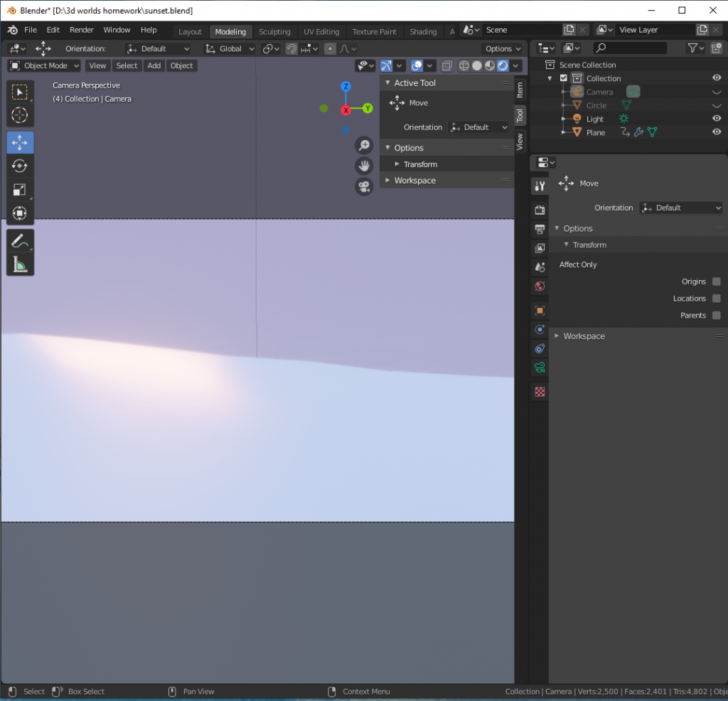
Task: Open the Object Mode dropdown
Action: click(x=44, y=65)
